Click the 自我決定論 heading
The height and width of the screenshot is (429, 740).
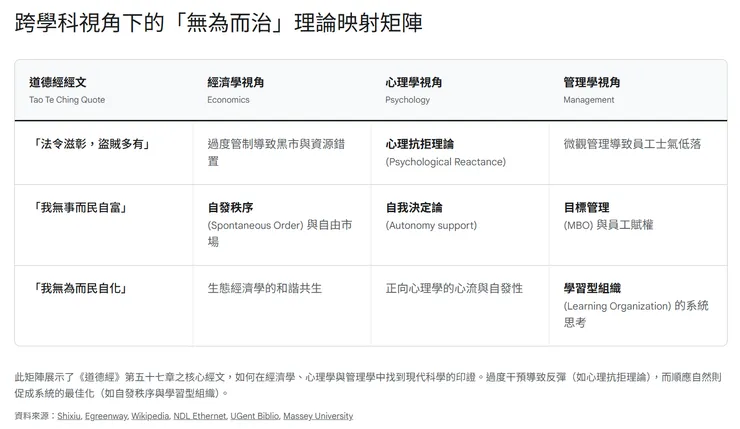click(413, 208)
